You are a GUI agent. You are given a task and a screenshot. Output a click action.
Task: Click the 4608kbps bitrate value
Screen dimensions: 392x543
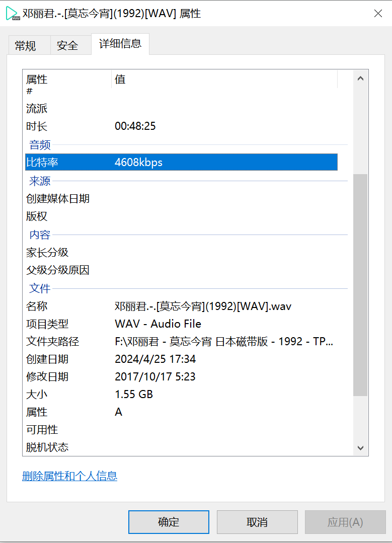[138, 162]
